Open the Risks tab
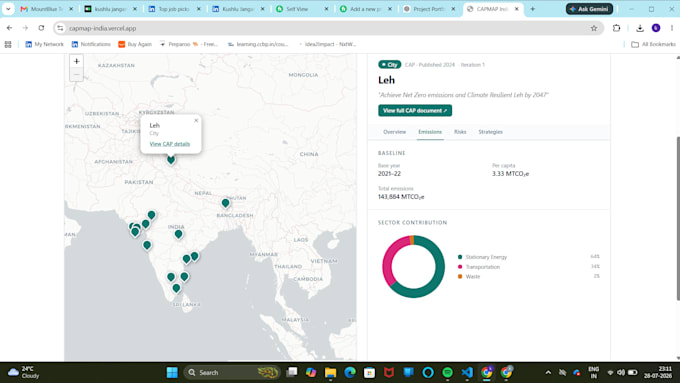The height and width of the screenshot is (383, 680). click(460, 132)
